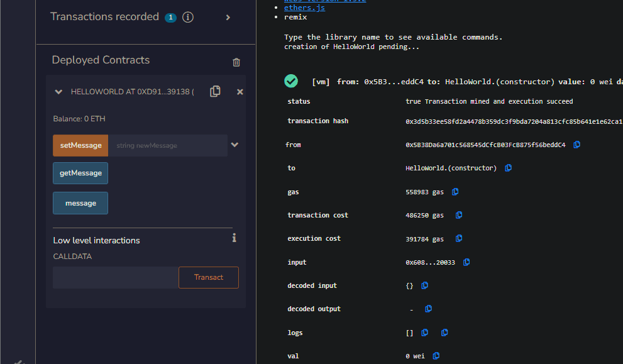Expand the setMessage parameters chevron

pos(235,145)
